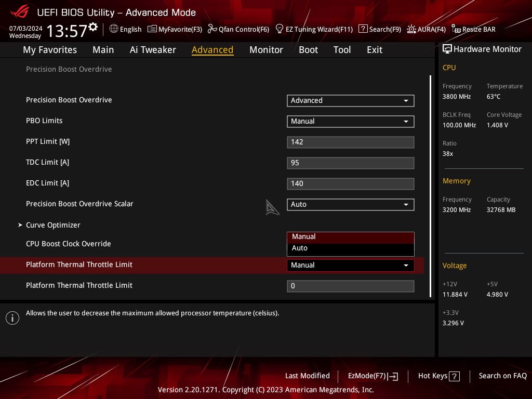Open Qfan Control fan icon

(212, 29)
